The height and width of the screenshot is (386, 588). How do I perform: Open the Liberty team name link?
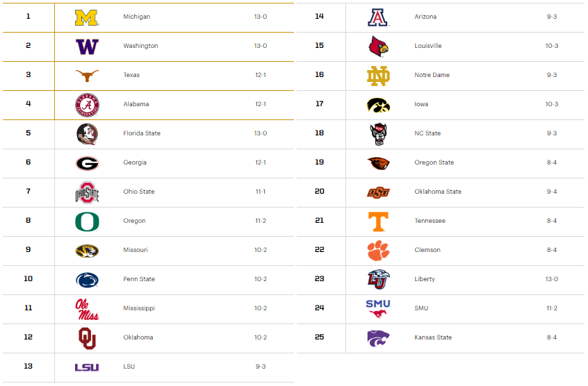[425, 279]
